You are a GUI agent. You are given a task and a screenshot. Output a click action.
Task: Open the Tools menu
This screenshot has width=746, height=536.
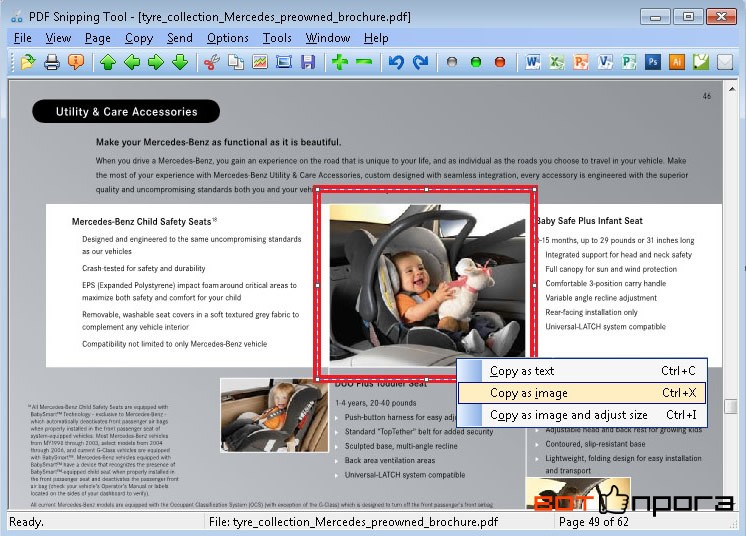click(x=277, y=38)
